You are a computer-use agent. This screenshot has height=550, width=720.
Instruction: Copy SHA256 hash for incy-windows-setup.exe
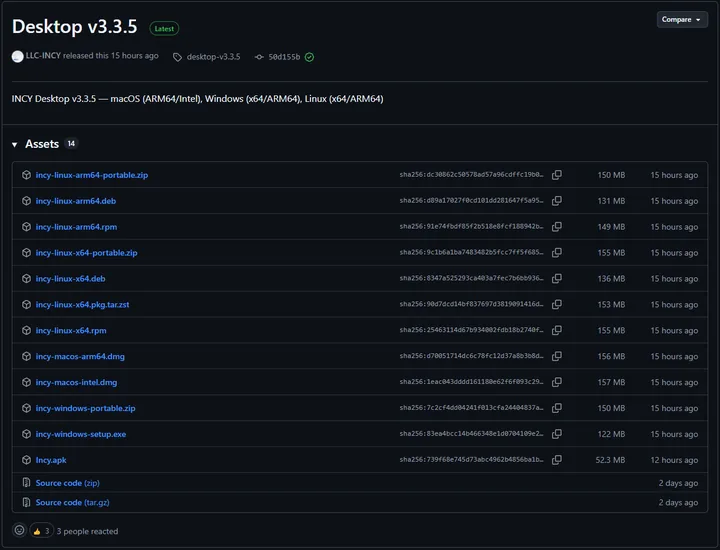click(557, 434)
